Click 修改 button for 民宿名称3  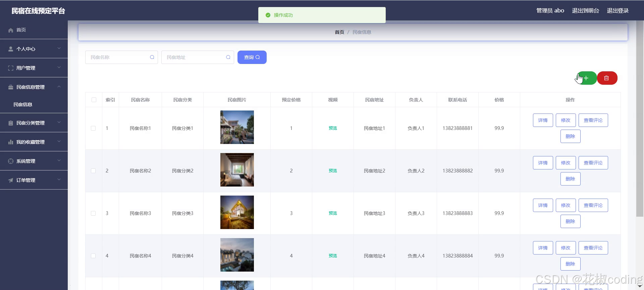point(566,205)
